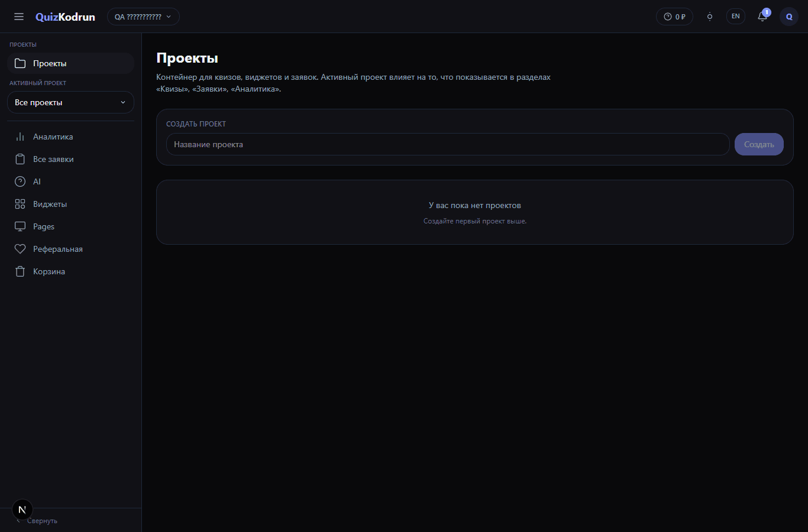Open Все заявки menu item
This screenshot has height=532, width=808.
(x=70, y=159)
